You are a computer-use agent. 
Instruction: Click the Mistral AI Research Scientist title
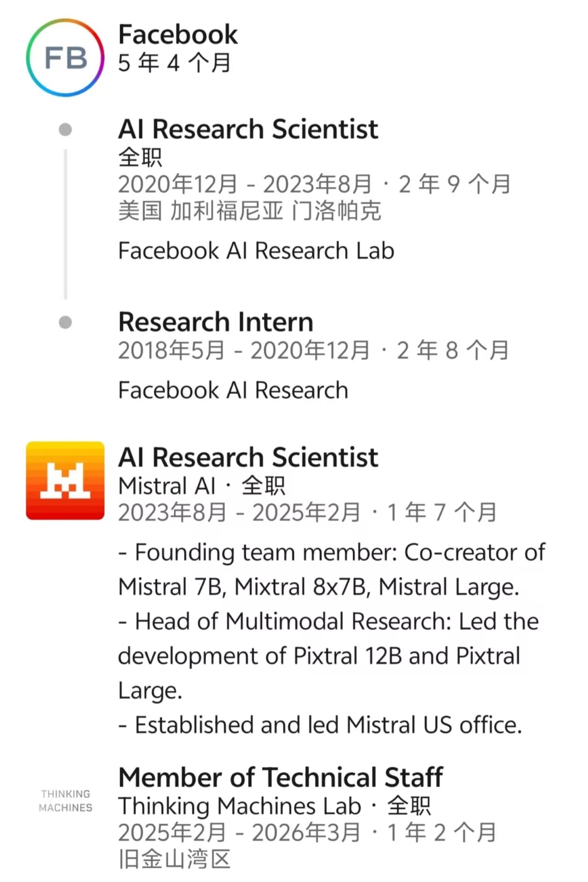tap(248, 457)
